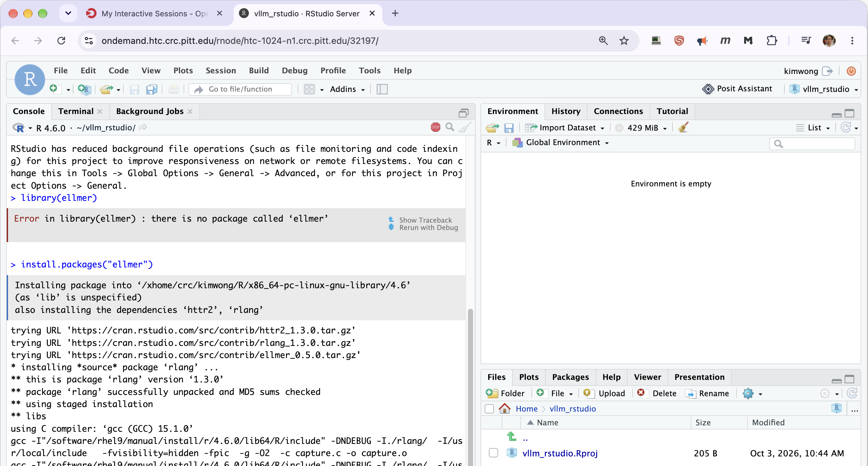868x466 pixels.
Task: Clear the console with broom icon
Action: 465,127
